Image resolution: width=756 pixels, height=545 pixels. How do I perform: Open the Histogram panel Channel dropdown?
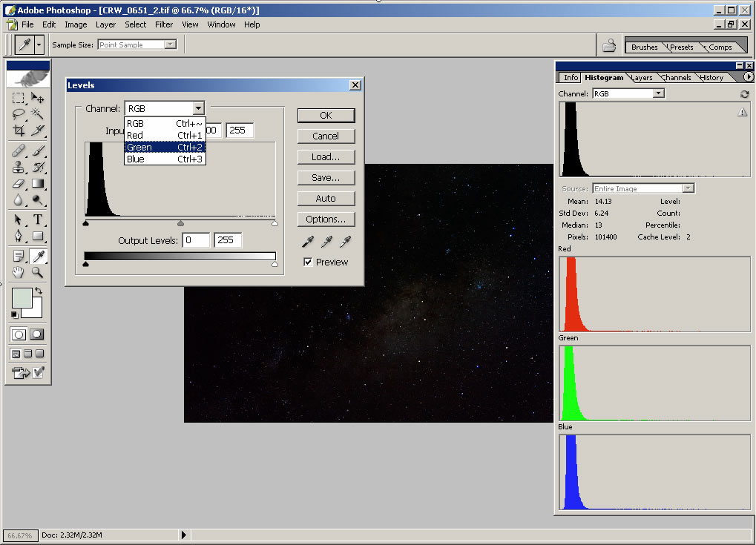[658, 94]
